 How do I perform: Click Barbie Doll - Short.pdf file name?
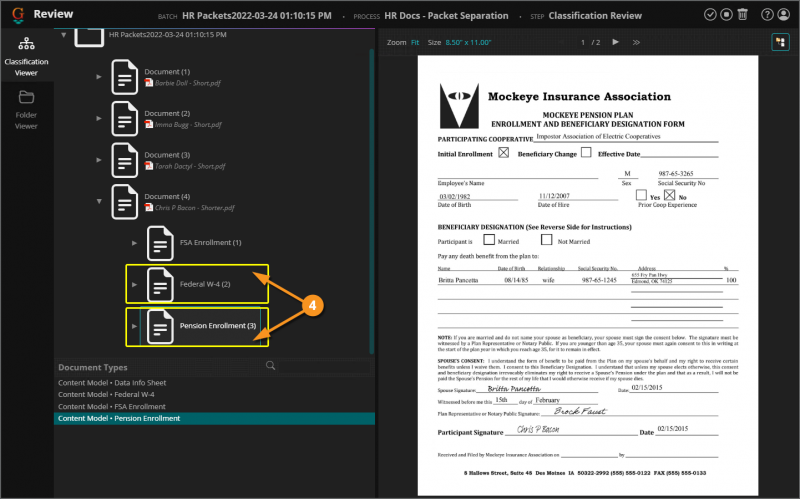point(188,83)
